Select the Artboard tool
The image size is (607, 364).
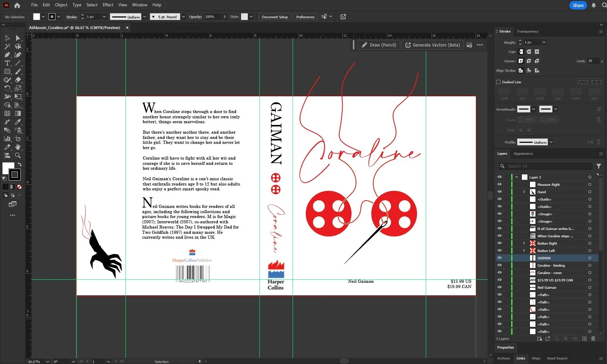coord(18,139)
